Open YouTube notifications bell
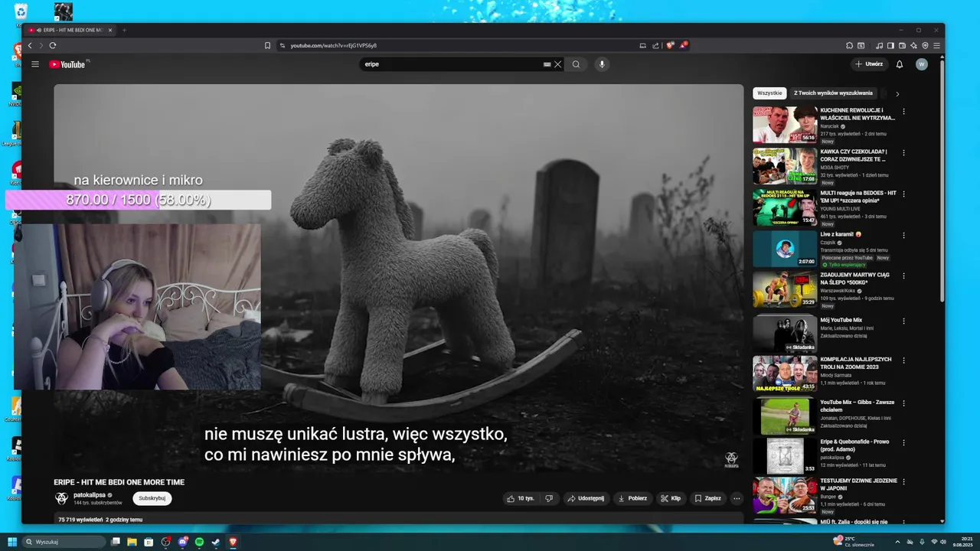The height and width of the screenshot is (551, 980). [x=900, y=64]
